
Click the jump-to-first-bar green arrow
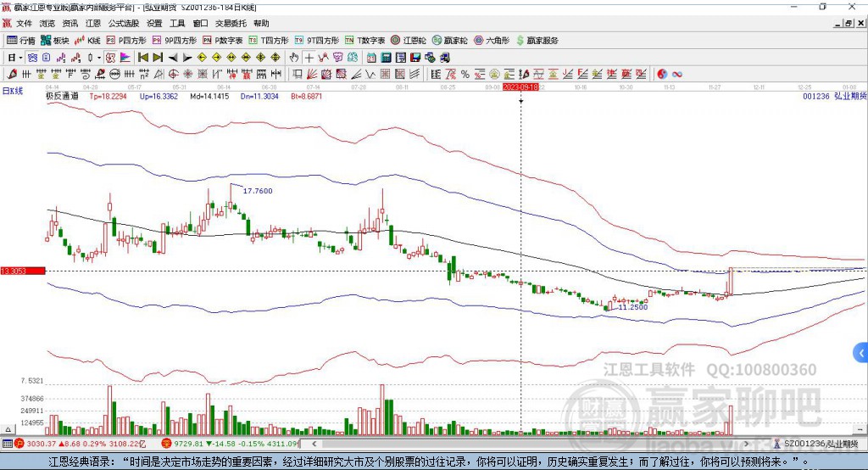(x=142, y=58)
